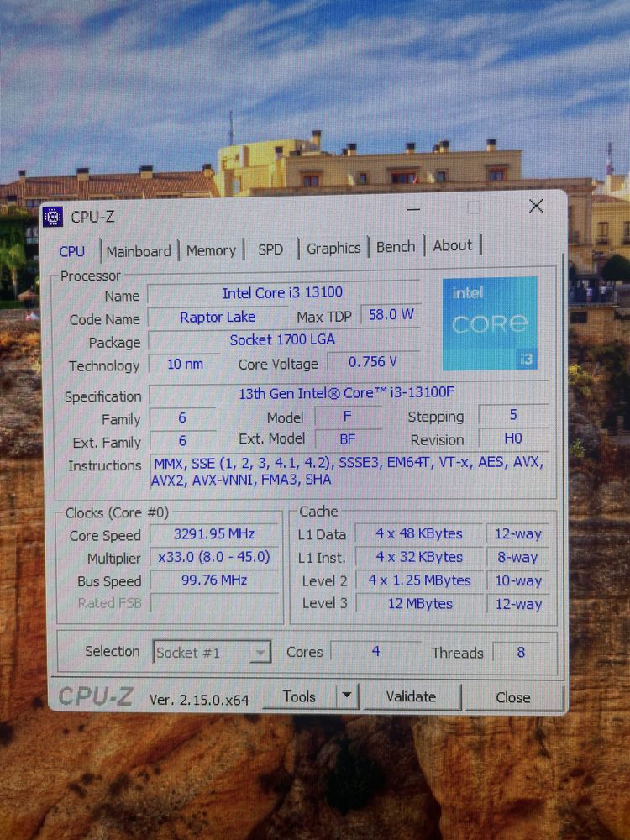Click the empty Rated FSB field

214,602
